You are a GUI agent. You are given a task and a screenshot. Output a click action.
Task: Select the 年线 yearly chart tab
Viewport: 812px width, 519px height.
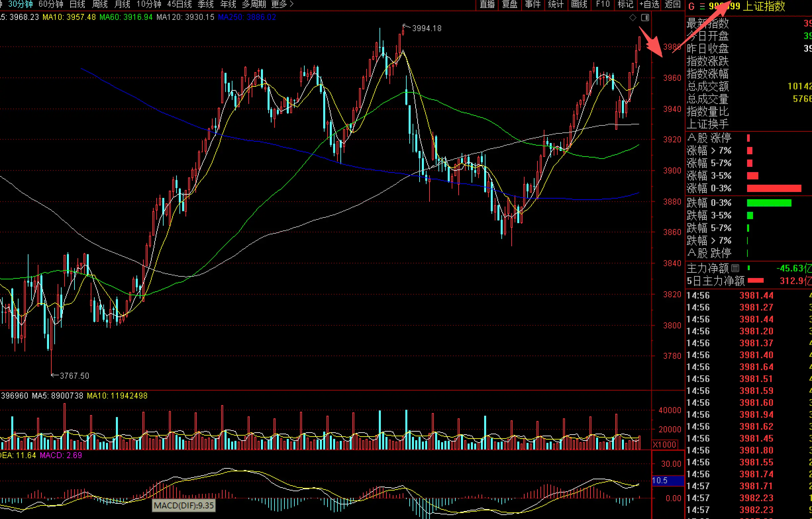point(228,4)
